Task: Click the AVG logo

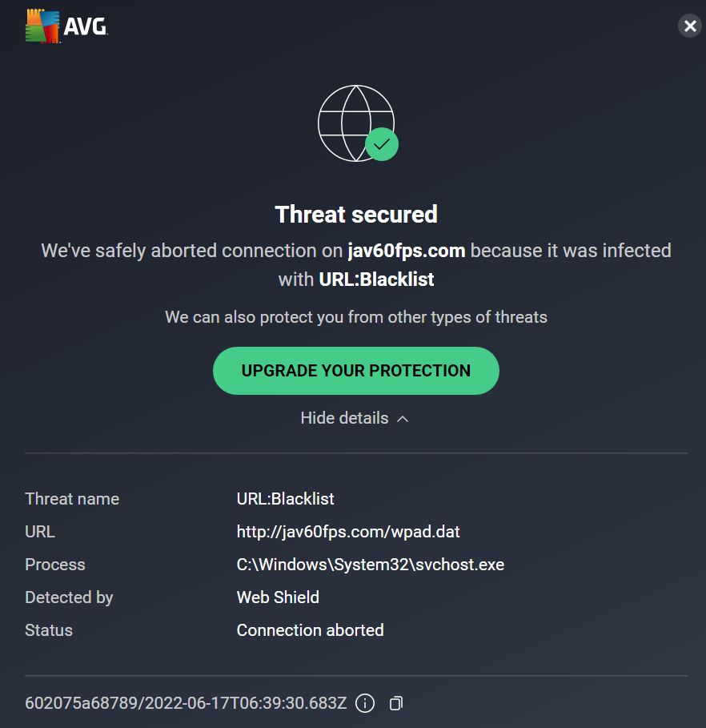Action: click(67, 26)
